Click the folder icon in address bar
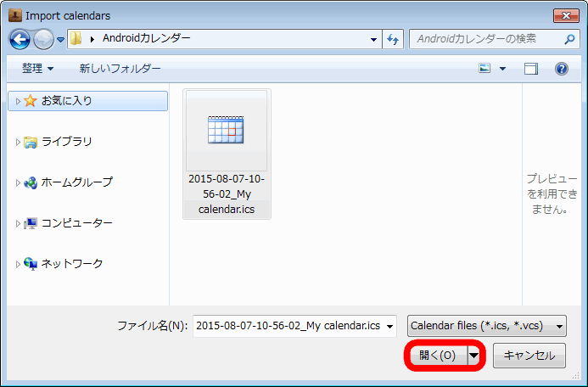The width and height of the screenshot is (588, 387). click(x=76, y=39)
